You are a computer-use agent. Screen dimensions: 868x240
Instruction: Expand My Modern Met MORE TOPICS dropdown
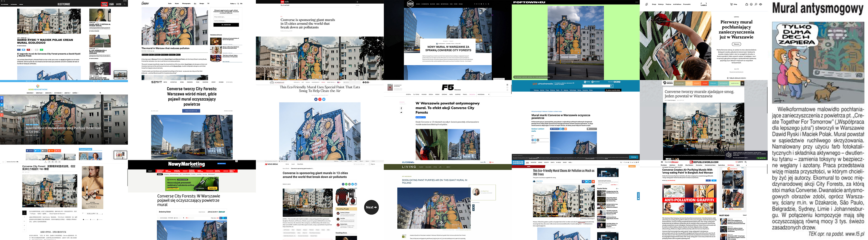[331, 82]
